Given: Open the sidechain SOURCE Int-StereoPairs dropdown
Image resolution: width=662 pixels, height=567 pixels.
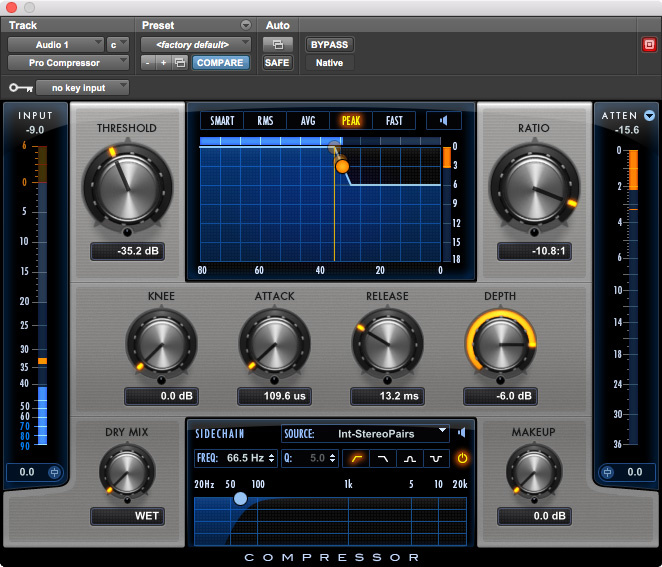Looking at the screenshot, I should click(365, 434).
